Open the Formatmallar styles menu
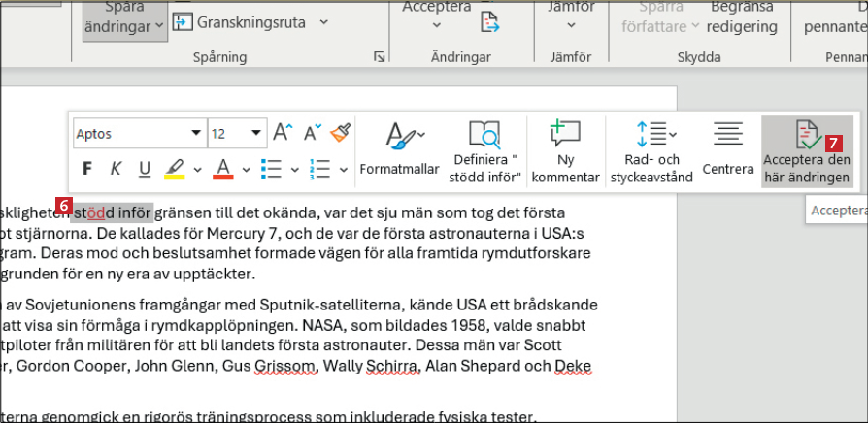 coord(399,150)
